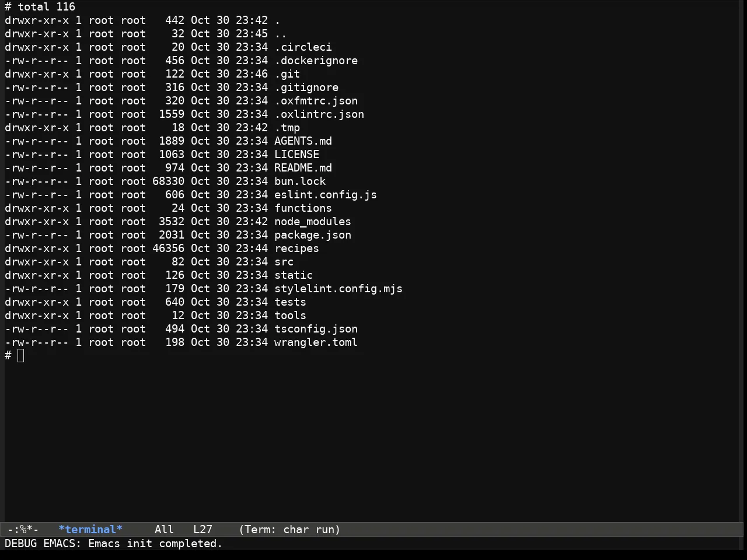Click the README.md file name
Image resolution: width=747 pixels, height=560 pixels.
(x=303, y=168)
